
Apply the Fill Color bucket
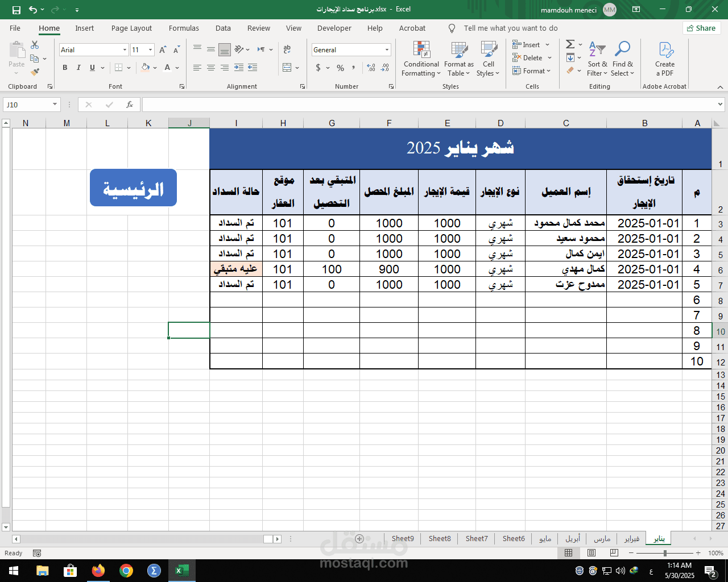click(x=146, y=68)
